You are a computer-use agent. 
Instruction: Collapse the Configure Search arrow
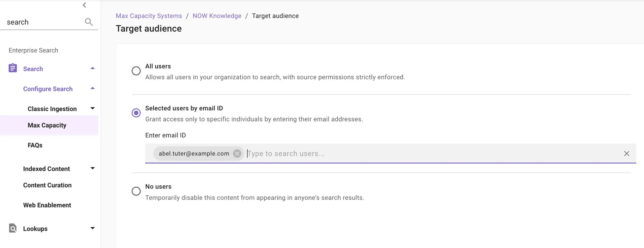point(93,89)
